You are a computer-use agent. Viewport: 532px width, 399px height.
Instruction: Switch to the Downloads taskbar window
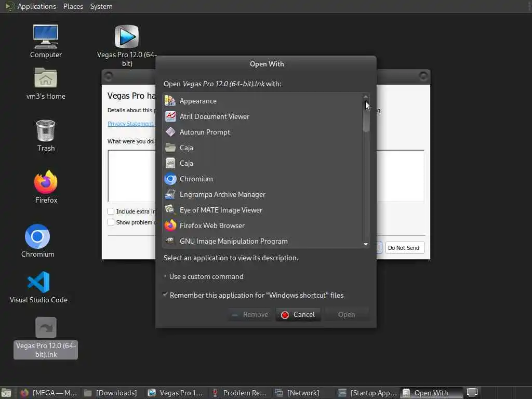[x=111, y=393]
